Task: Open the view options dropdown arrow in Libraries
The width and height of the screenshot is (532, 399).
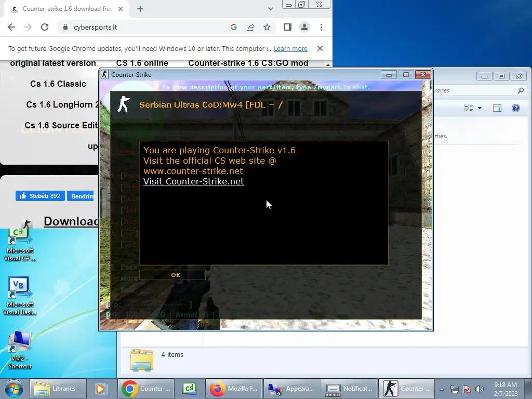Action: pos(480,108)
